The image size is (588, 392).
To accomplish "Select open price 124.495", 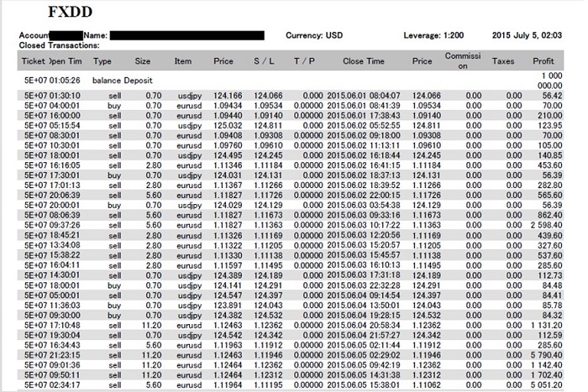I will (x=228, y=155).
